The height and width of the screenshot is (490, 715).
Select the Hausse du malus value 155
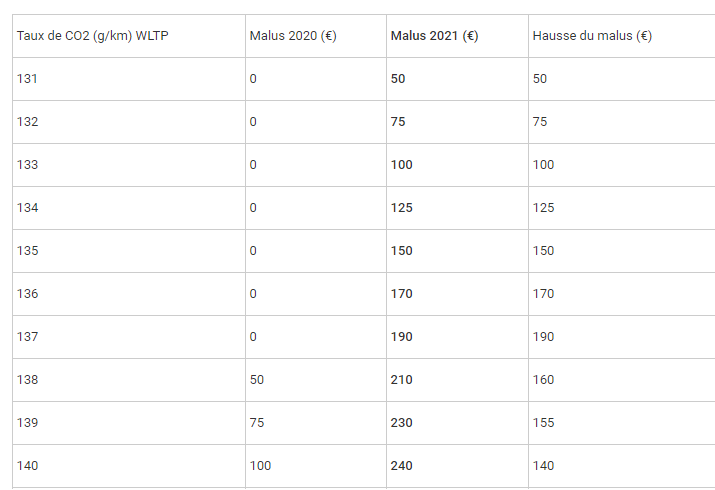543,423
